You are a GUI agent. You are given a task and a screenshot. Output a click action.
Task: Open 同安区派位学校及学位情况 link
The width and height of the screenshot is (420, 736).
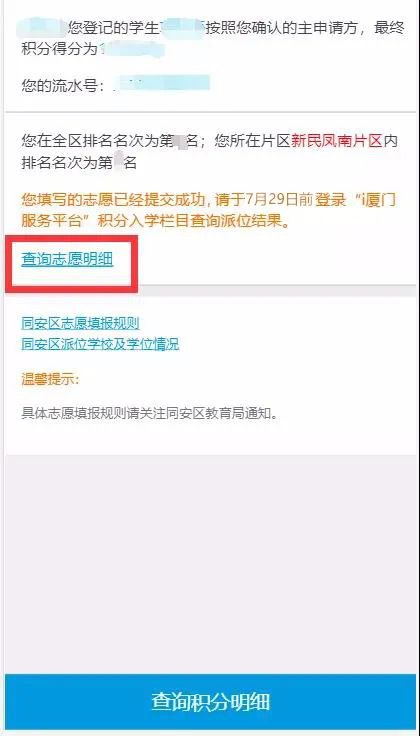click(x=100, y=345)
